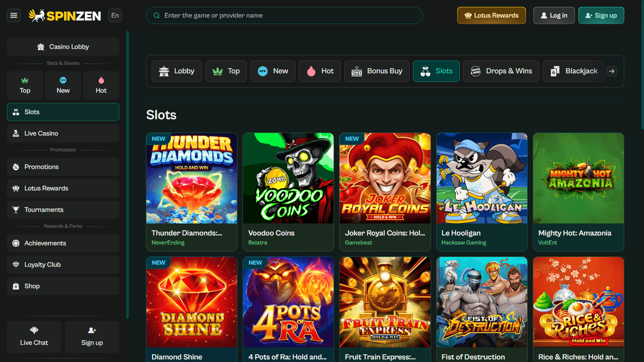Image resolution: width=644 pixels, height=362 pixels.
Task: Switch to the Lobby category tab
Action: pos(176,71)
